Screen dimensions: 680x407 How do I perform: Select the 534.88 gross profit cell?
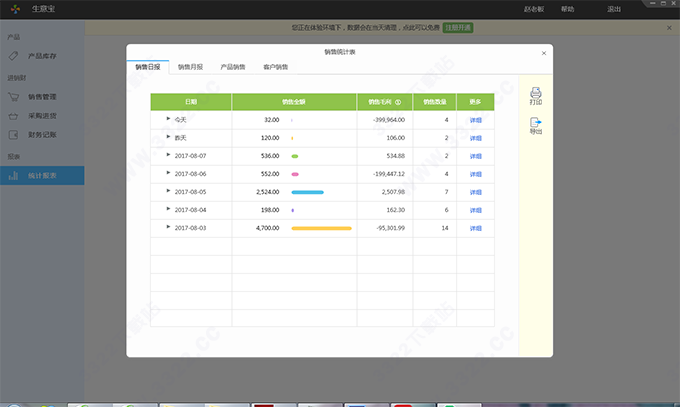pyautogui.click(x=396, y=156)
